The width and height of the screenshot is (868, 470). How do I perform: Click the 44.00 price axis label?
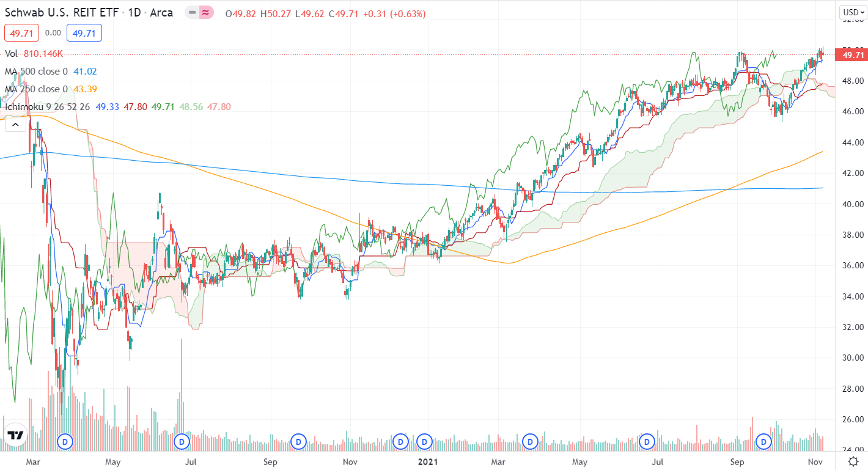click(x=852, y=142)
